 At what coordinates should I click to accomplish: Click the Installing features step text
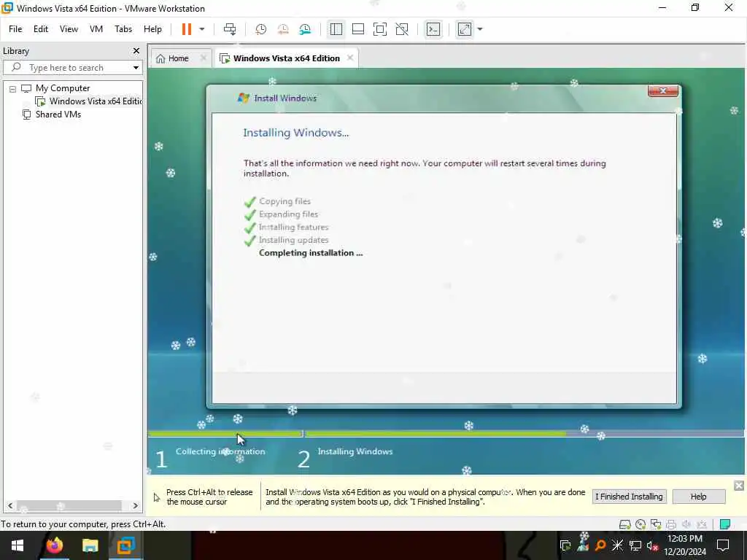pos(293,227)
